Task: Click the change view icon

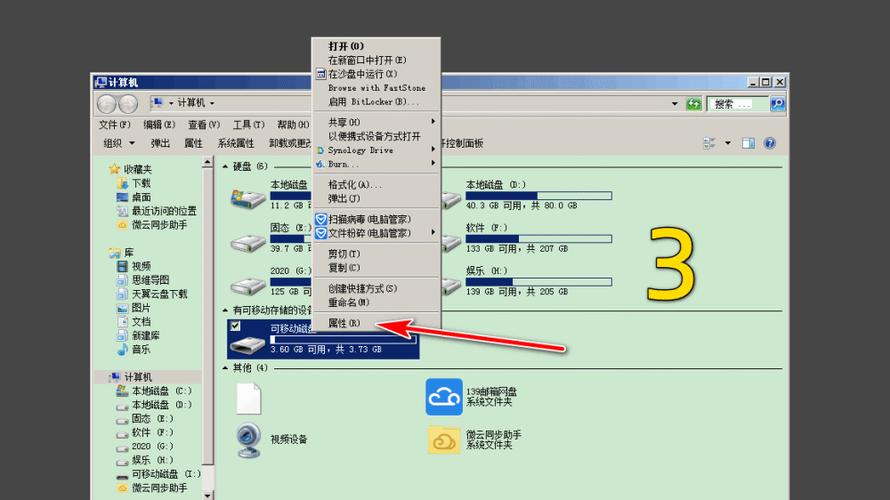Action: point(709,143)
